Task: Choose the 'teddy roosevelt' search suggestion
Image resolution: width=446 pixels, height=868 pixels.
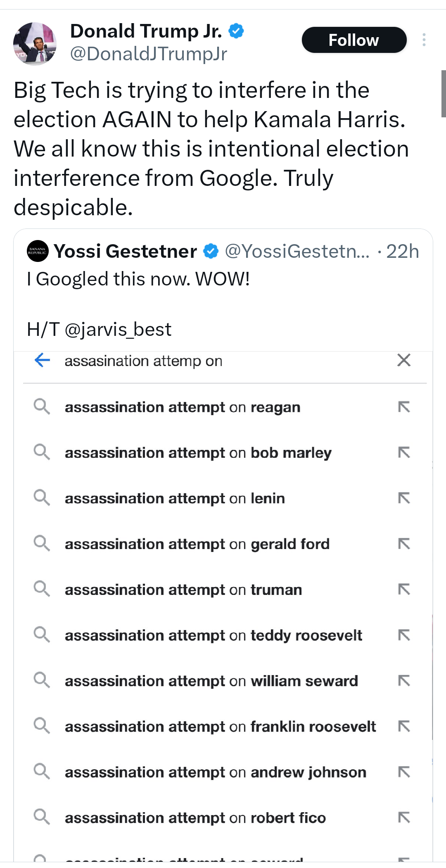Action: [x=213, y=635]
